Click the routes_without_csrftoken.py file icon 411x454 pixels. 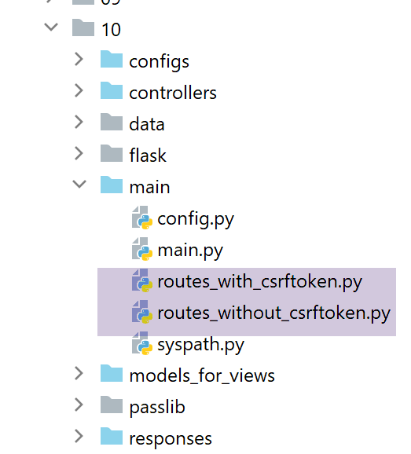pyautogui.click(x=142, y=312)
